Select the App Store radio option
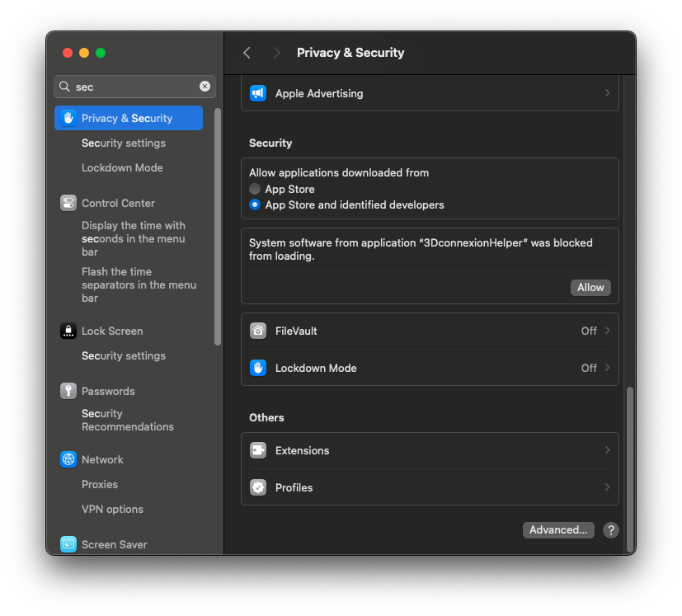Viewport: 682px width, 616px height. [x=255, y=189]
